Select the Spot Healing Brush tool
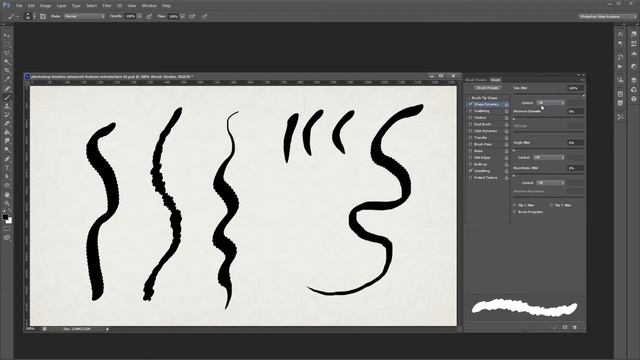Image resolution: width=640 pixels, height=360 pixels. click(7, 88)
